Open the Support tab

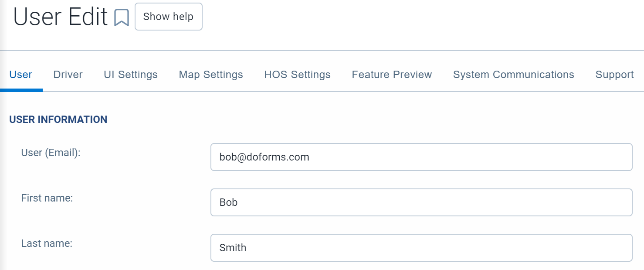tap(614, 75)
